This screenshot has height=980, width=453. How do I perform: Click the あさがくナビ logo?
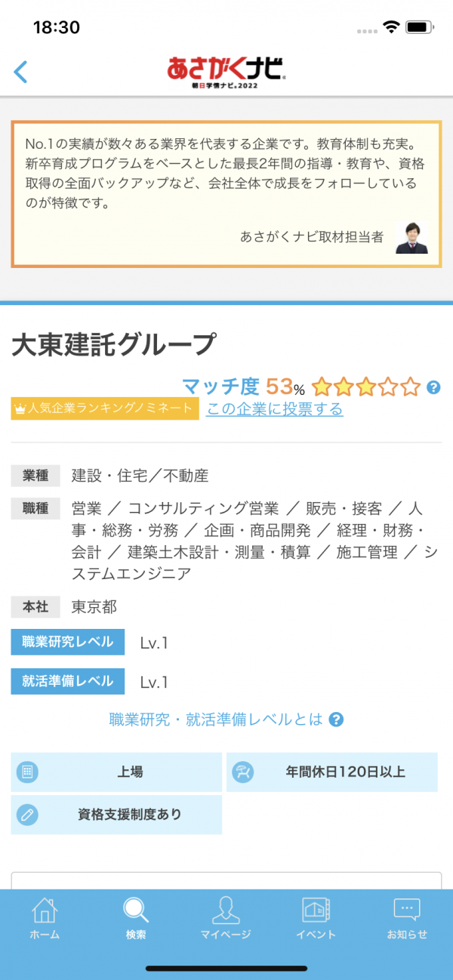coord(226,72)
